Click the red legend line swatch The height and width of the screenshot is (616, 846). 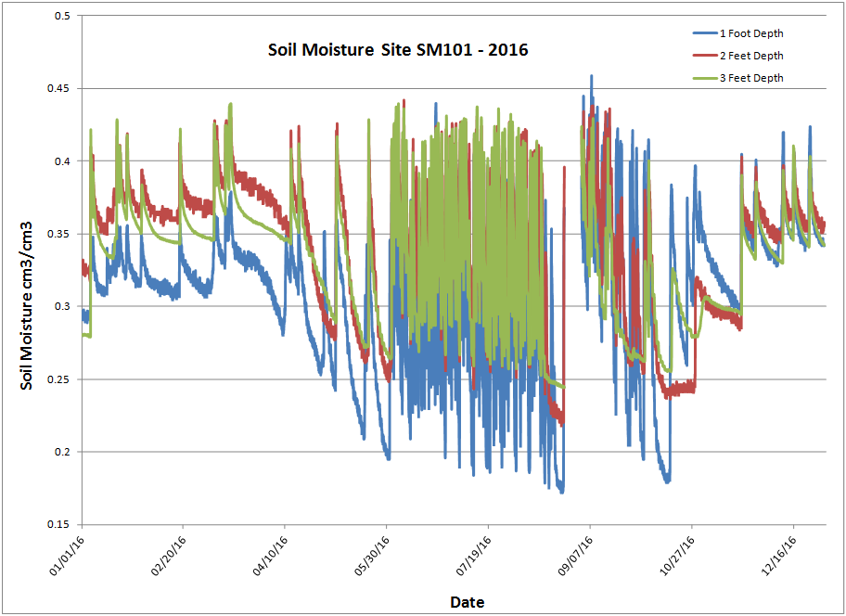click(x=705, y=56)
